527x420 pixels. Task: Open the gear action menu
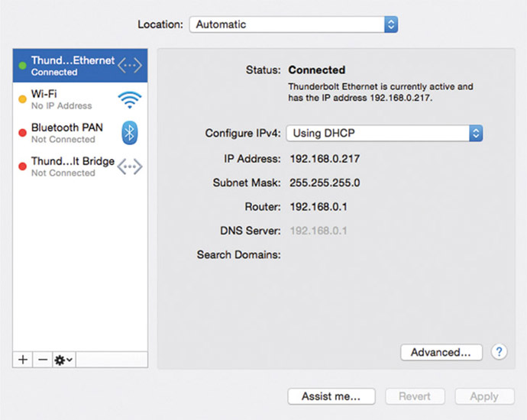click(x=64, y=360)
